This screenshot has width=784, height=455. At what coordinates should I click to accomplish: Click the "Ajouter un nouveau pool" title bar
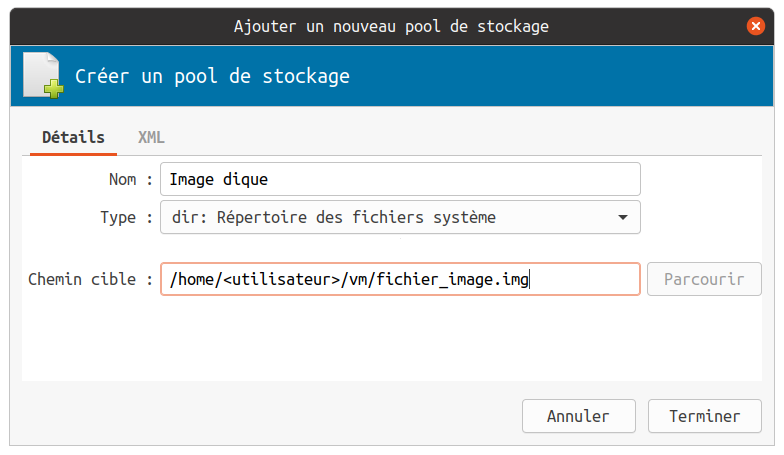pyautogui.click(x=390, y=26)
